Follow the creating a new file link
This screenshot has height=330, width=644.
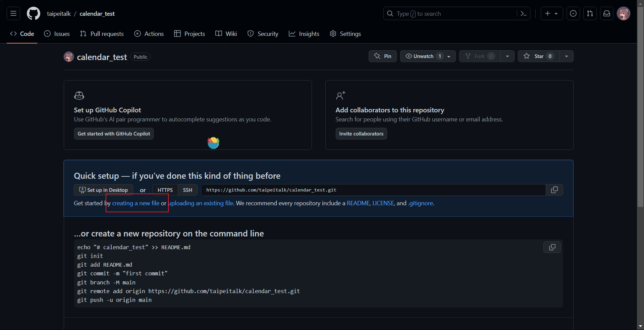pyautogui.click(x=136, y=203)
